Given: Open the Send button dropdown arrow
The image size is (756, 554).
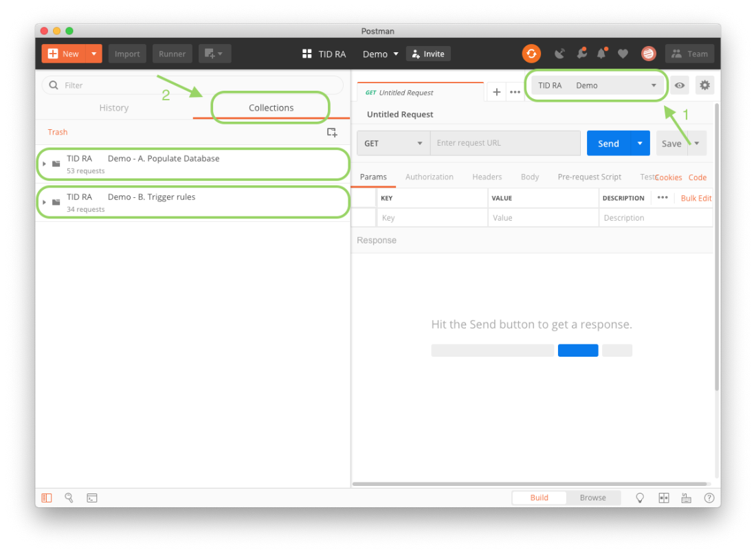Looking at the screenshot, I should 640,143.
